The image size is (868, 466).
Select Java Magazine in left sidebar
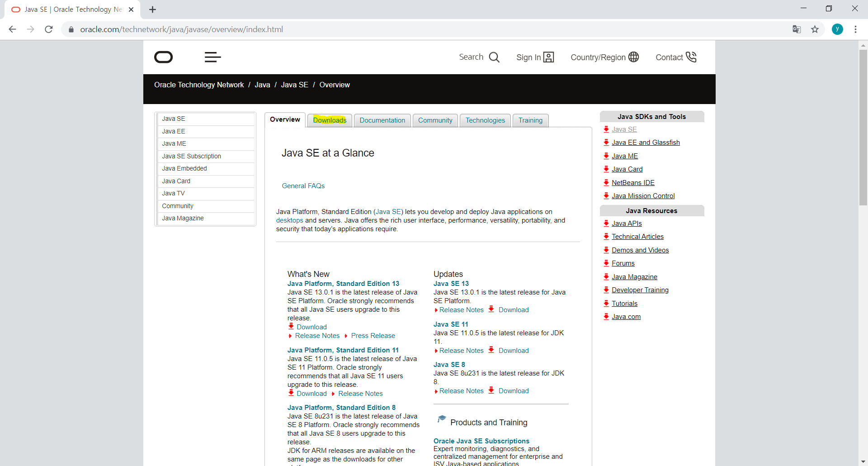(206, 218)
